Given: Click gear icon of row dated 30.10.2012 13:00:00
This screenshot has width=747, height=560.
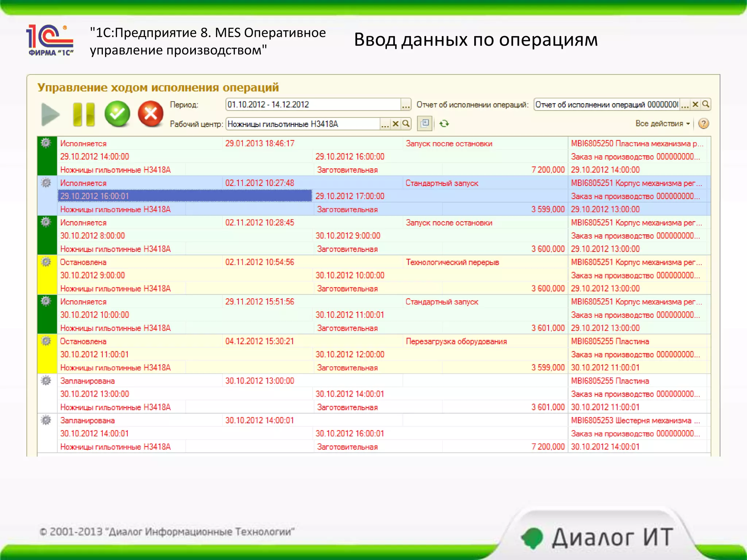Looking at the screenshot, I should pyautogui.click(x=46, y=380).
